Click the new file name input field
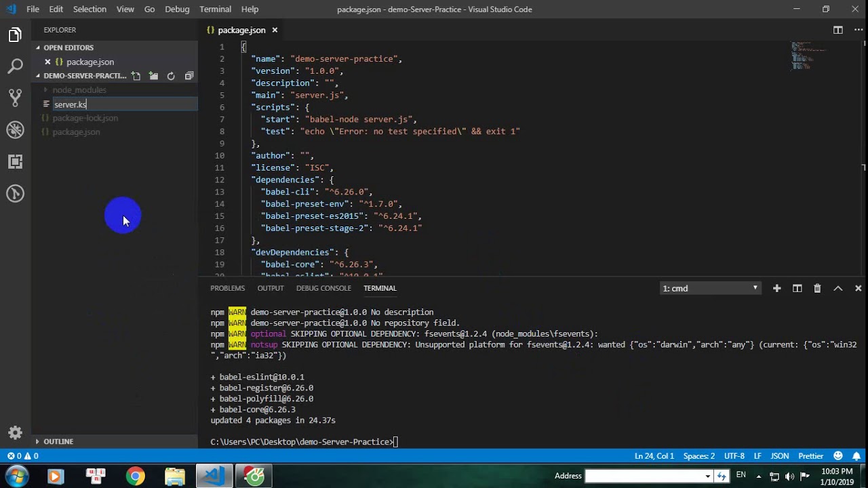 point(125,104)
